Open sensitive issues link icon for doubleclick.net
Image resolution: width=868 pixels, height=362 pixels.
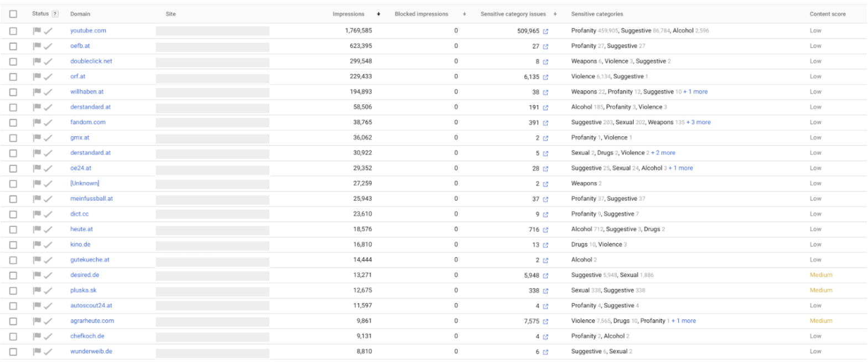coord(545,62)
